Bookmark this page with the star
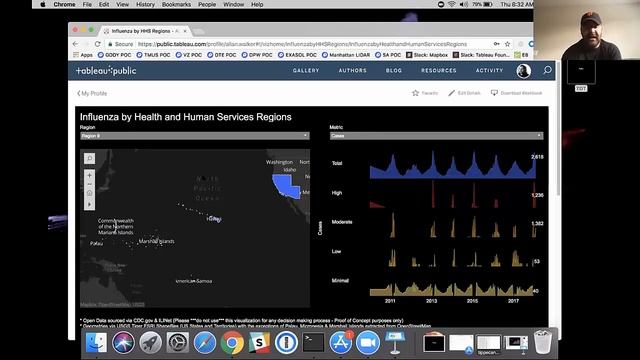Image resolution: width=640 pixels, height=360 pixels. point(507,44)
